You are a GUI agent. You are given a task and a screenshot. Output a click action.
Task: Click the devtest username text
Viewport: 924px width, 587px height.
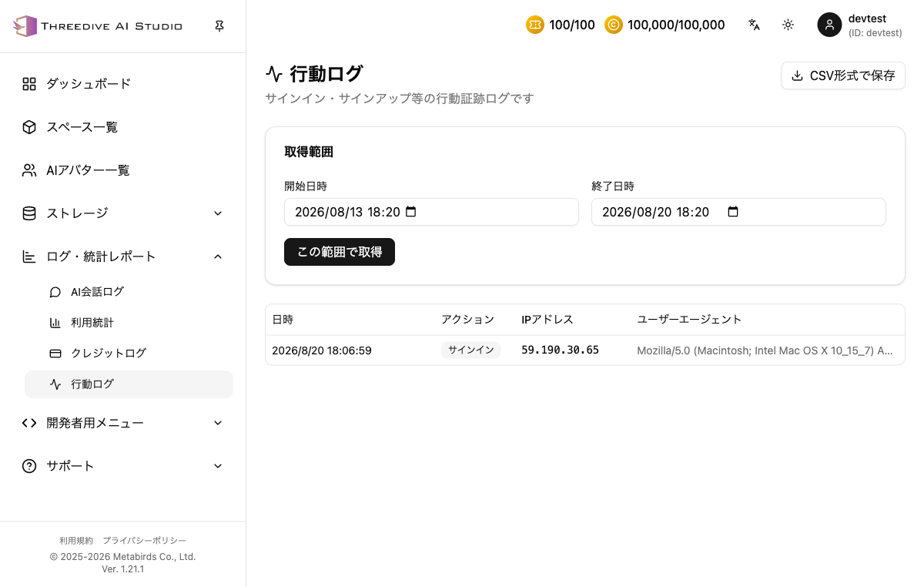coord(867,18)
